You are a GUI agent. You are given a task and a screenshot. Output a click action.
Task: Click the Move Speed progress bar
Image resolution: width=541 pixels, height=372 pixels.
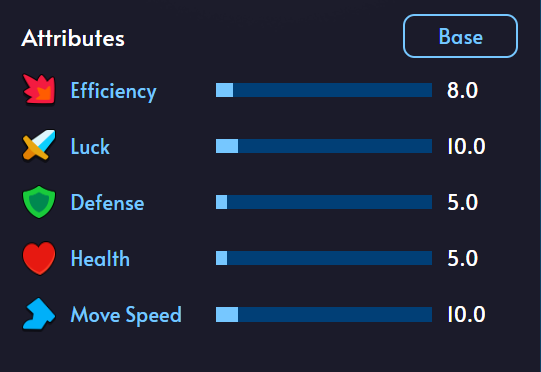click(324, 314)
